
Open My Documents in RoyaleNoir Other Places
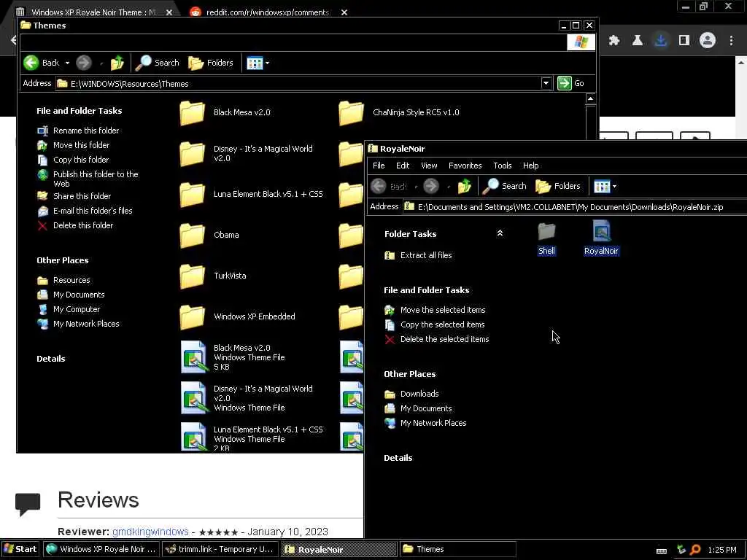pos(418,408)
